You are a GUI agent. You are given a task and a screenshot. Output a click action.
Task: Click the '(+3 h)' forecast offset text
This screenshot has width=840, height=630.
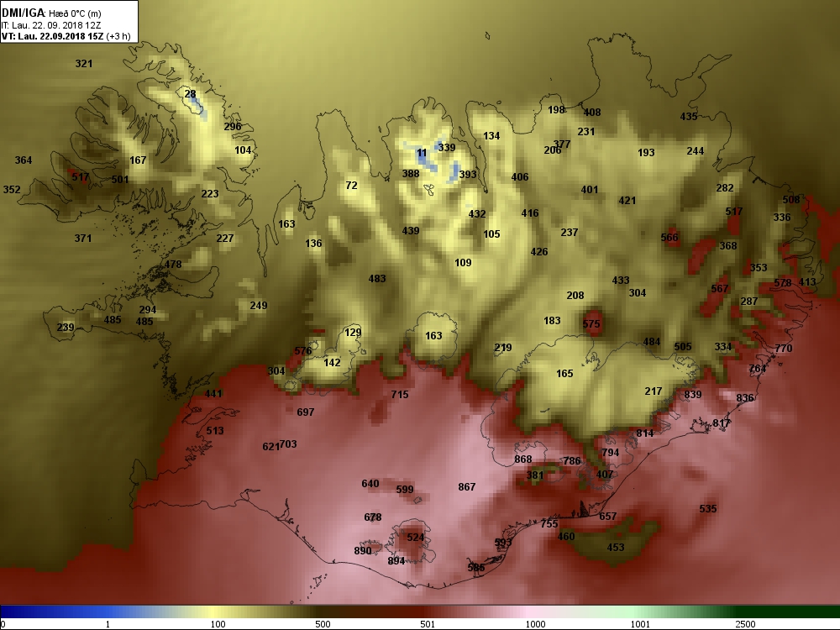118,36
